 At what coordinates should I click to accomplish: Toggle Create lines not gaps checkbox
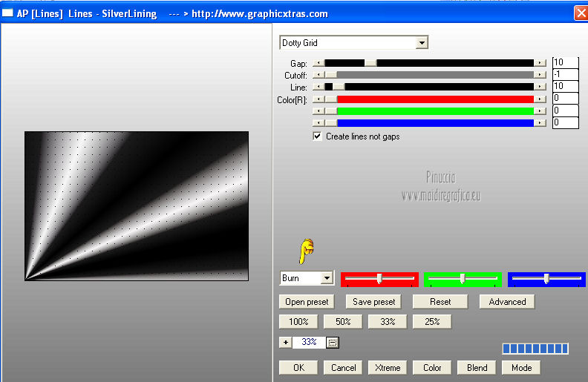317,136
